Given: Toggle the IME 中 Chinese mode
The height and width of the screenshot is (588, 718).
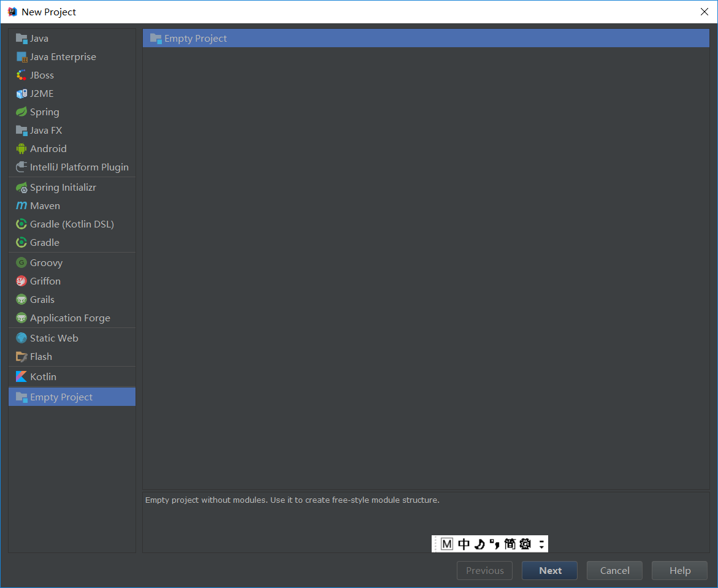Looking at the screenshot, I should [x=464, y=544].
